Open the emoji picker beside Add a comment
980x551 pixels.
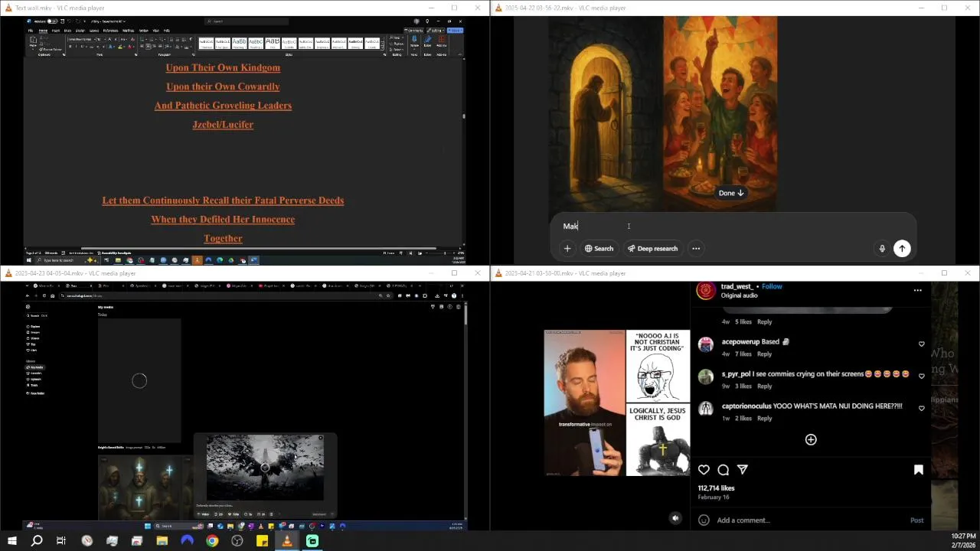(x=704, y=520)
